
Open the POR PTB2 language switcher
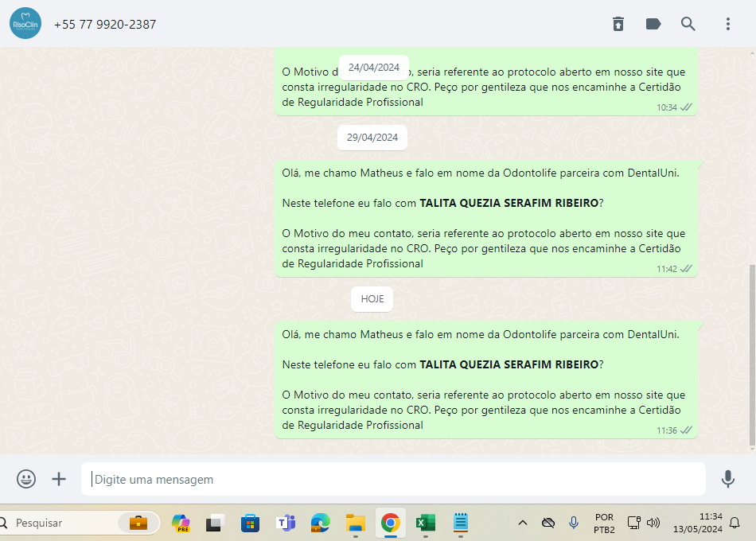tap(604, 523)
